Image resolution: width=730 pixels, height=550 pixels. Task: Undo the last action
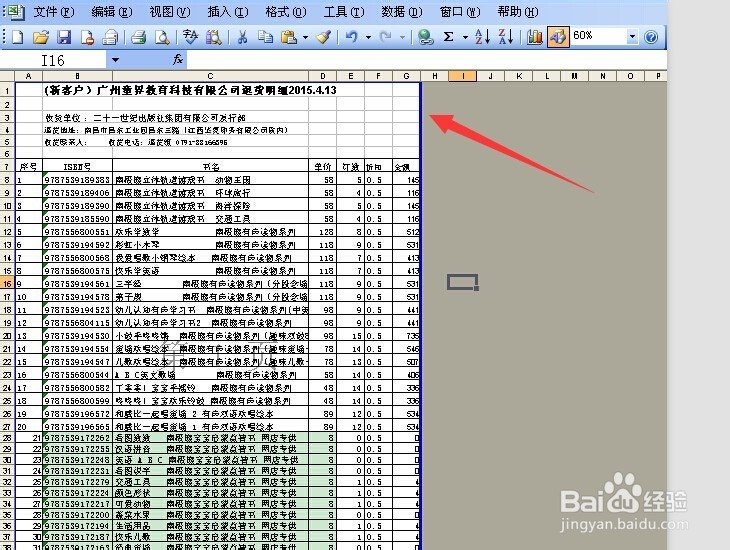click(x=352, y=37)
